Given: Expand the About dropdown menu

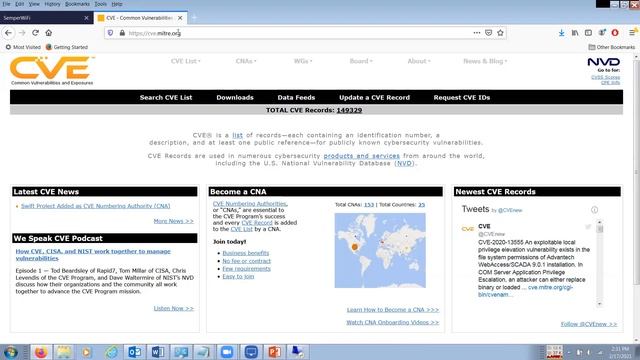Looking at the screenshot, I should pos(419,61).
